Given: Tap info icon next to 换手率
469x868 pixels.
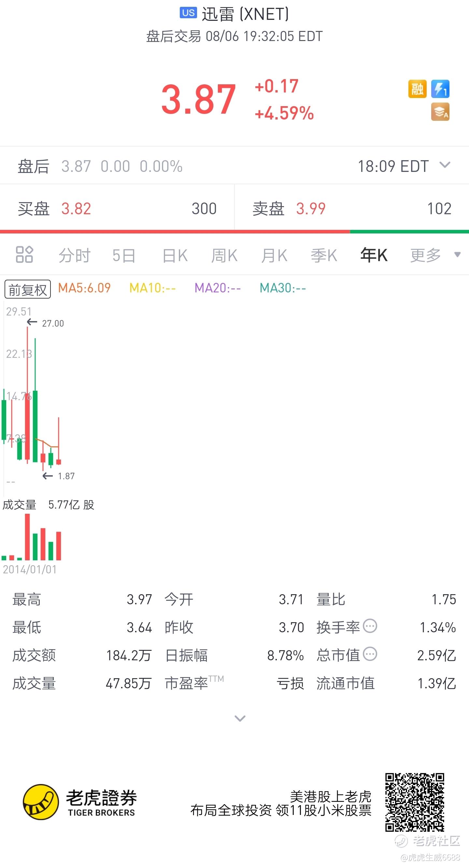Looking at the screenshot, I should point(370,626).
